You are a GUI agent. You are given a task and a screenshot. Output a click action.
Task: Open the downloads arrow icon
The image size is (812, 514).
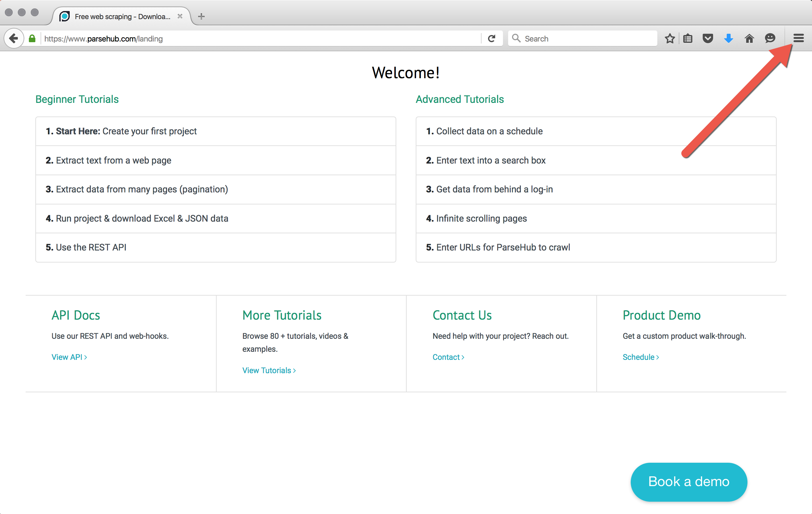[x=728, y=39]
